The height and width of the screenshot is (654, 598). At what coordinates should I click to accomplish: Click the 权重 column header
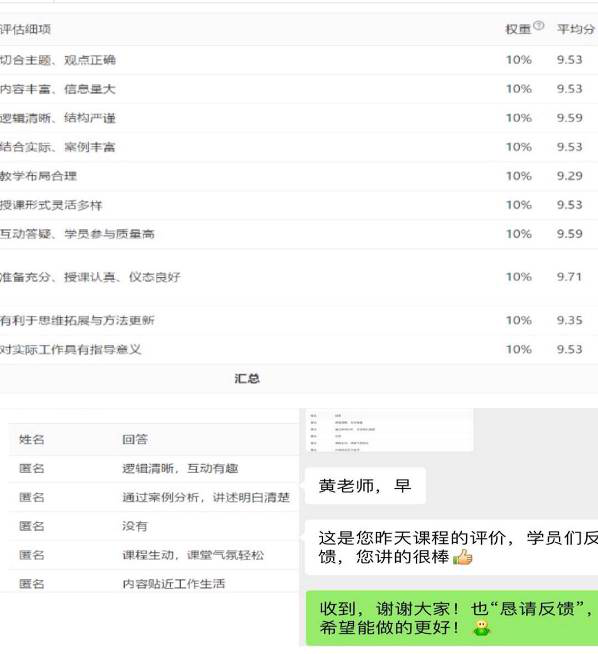[518, 29]
